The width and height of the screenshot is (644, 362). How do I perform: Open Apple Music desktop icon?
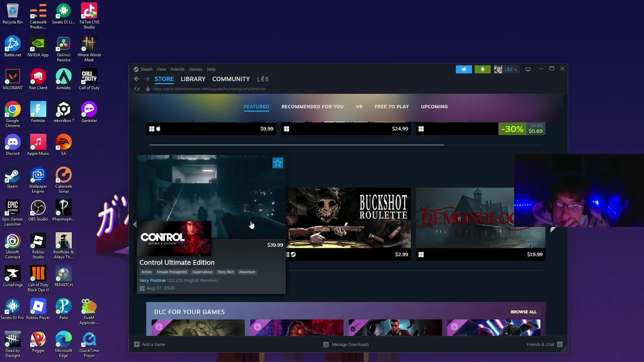click(x=38, y=145)
